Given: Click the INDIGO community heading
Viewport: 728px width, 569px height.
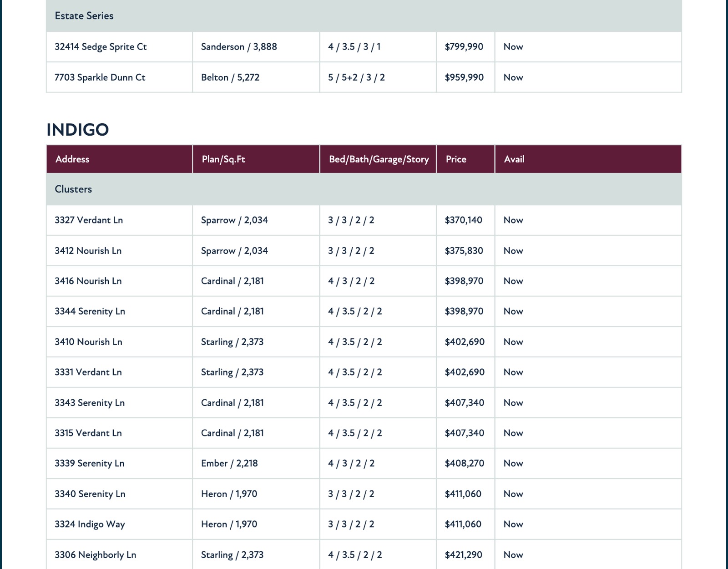Looking at the screenshot, I should pyautogui.click(x=78, y=130).
